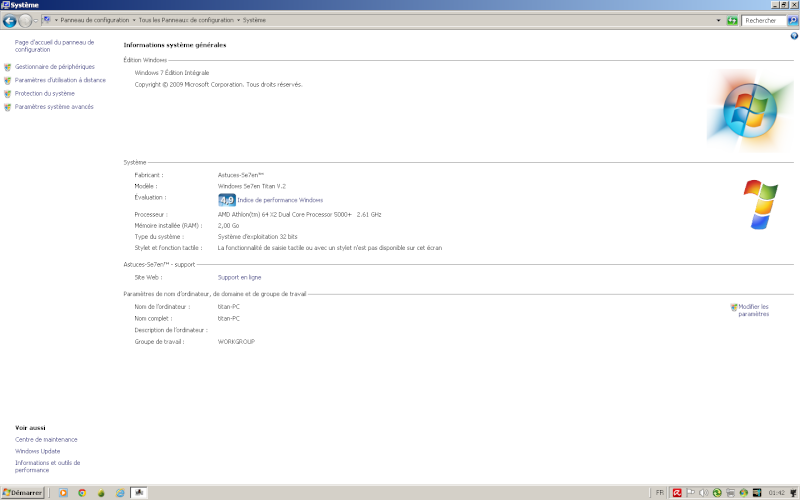This screenshot has height=500, width=800.
Task: Go to Tous les Panneaux de configuration
Action: 186,20
